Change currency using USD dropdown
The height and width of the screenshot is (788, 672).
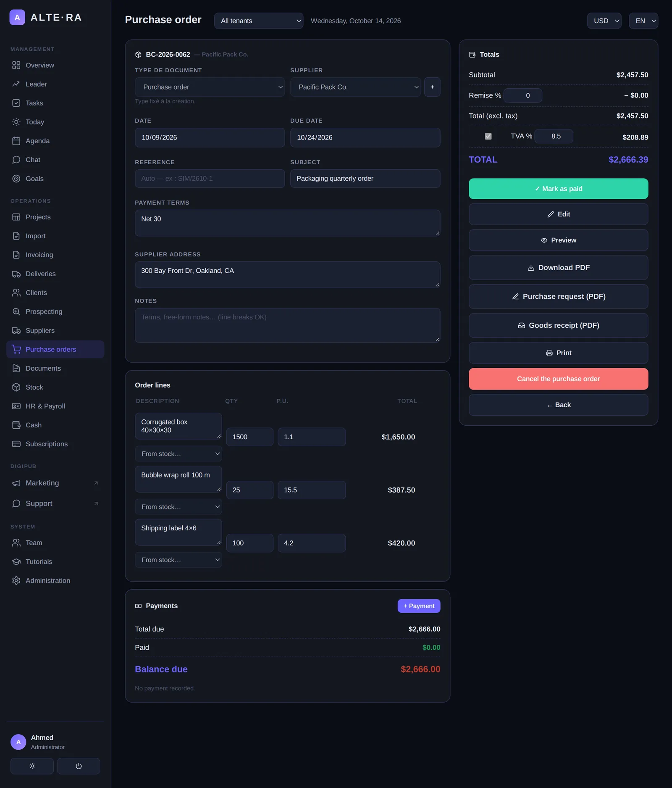click(604, 21)
